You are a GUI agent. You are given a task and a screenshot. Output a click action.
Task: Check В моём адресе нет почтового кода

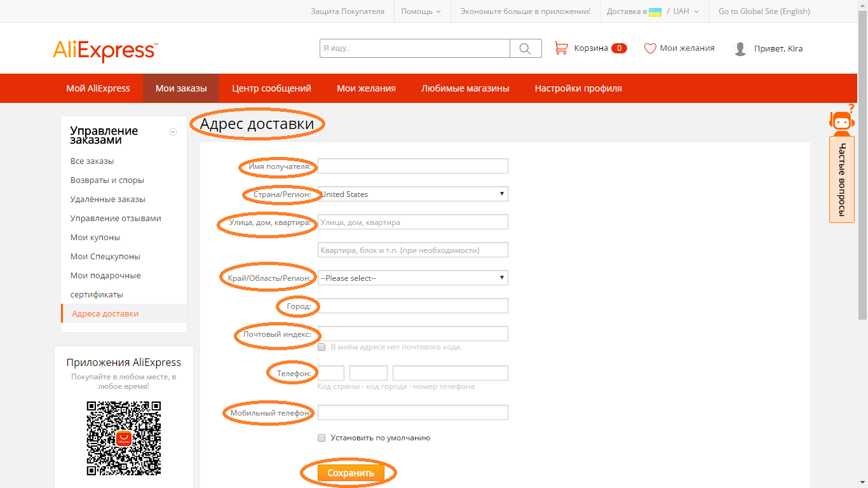coord(322,347)
